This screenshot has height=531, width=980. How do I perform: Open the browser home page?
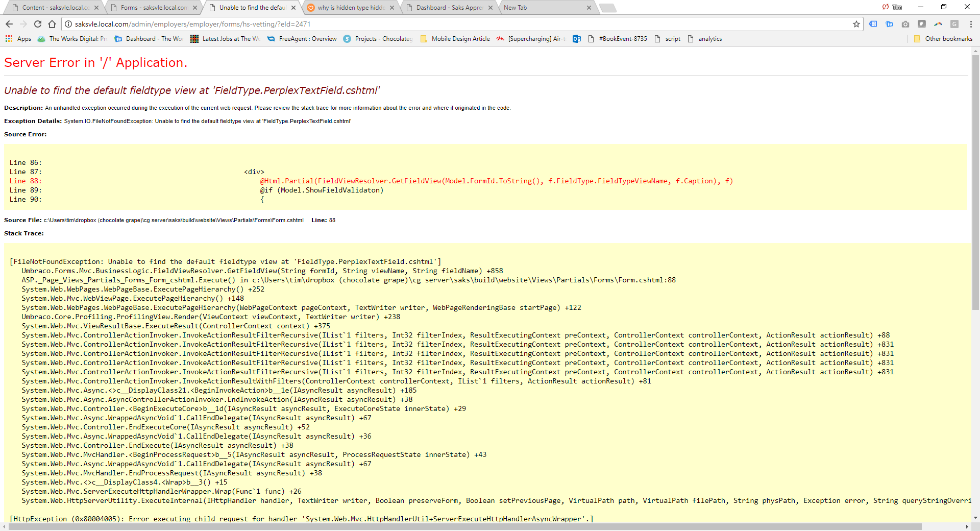52,24
